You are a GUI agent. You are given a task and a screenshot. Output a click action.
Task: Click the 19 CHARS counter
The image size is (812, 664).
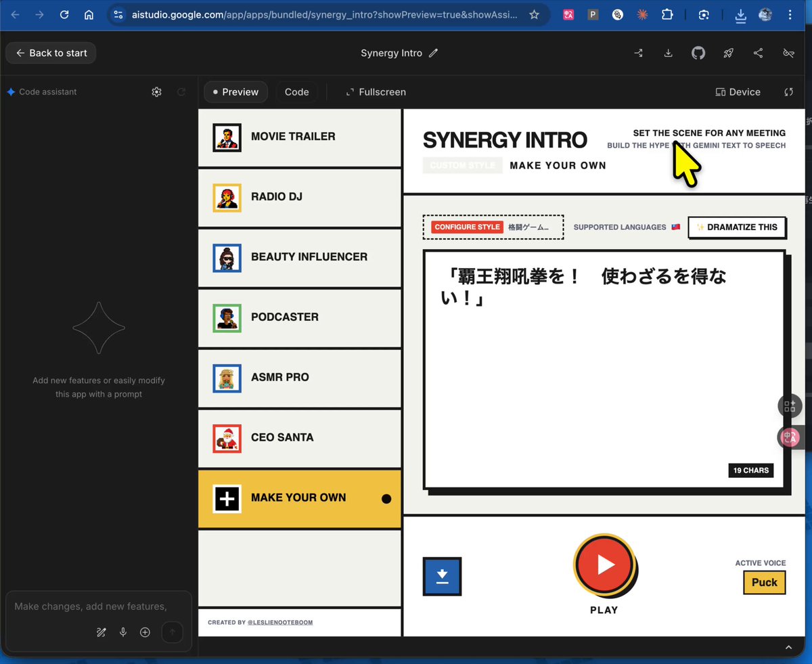pyautogui.click(x=751, y=470)
